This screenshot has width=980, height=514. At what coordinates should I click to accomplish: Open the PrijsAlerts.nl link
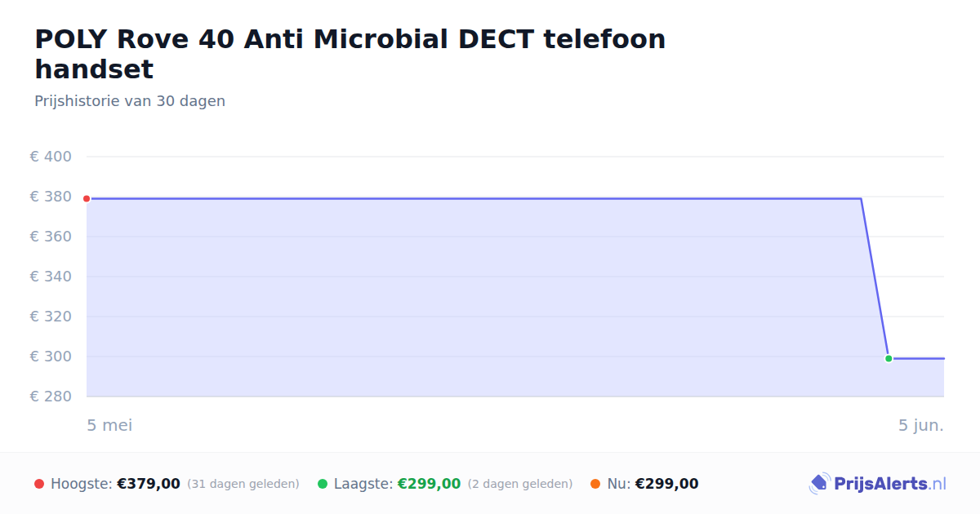pyautogui.click(x=878, y=484)
